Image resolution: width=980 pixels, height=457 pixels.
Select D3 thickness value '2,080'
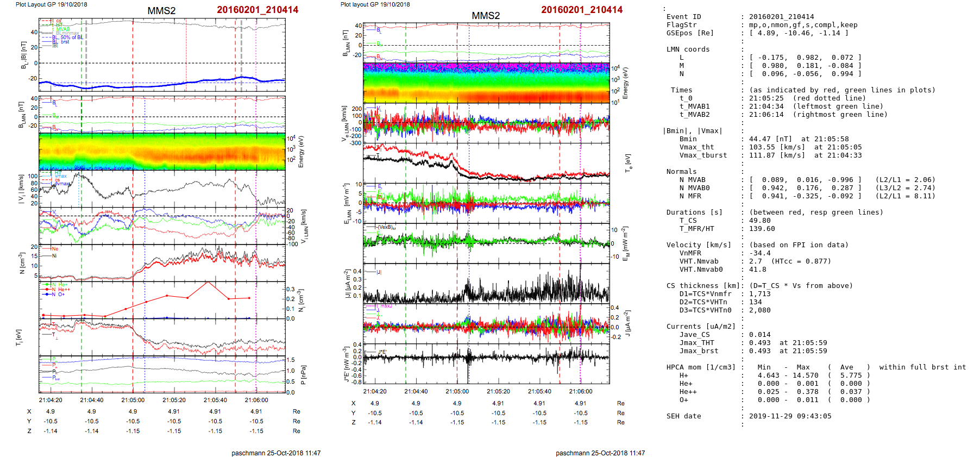(x=759, y=310)
